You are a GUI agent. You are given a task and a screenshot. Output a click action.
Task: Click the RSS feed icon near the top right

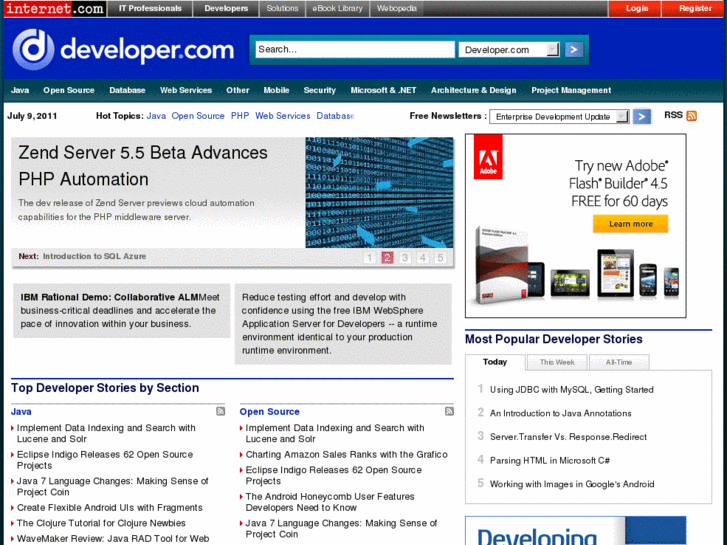[691, 116]
